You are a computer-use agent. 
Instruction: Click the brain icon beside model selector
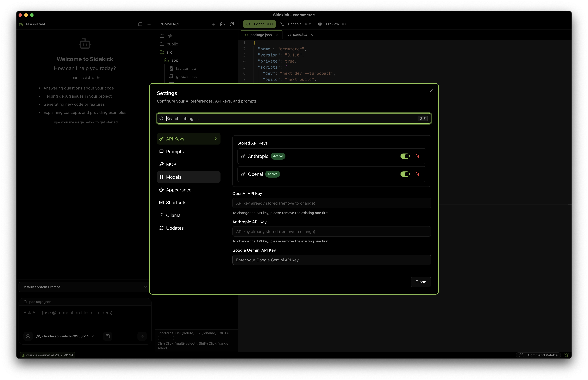[x=28, y=336]
